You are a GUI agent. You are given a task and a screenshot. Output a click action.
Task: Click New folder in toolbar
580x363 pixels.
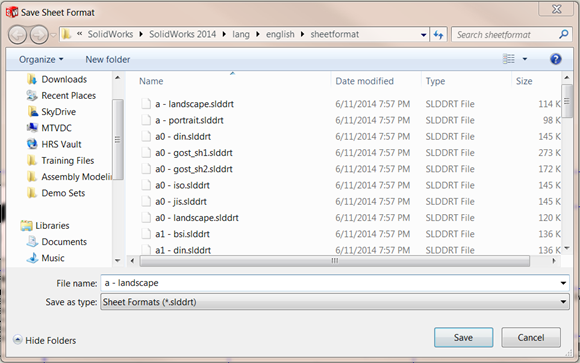pyautogui.click(x=108, y=60)
